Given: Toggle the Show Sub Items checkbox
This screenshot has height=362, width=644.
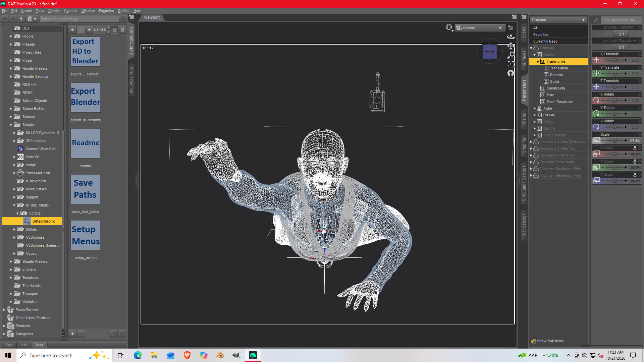Looking at the screenshot, I should click(533, 341).
